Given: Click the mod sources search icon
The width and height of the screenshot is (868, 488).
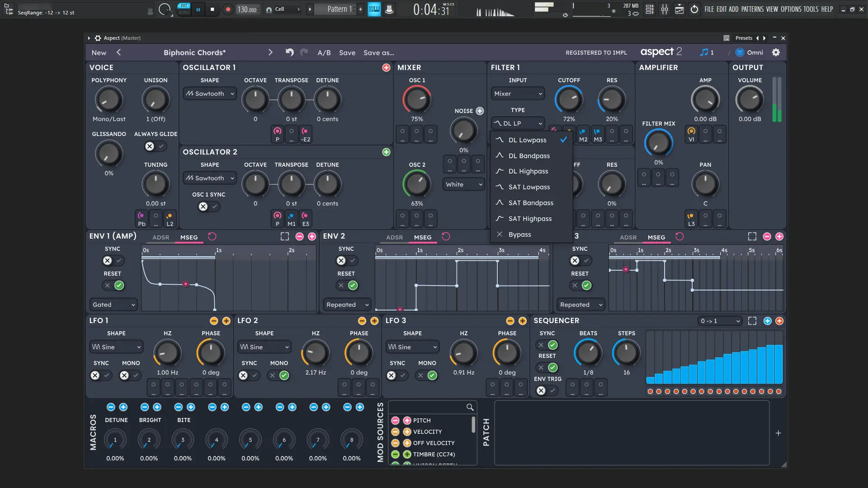Looking at the screenshot, I should click(470, 407).
